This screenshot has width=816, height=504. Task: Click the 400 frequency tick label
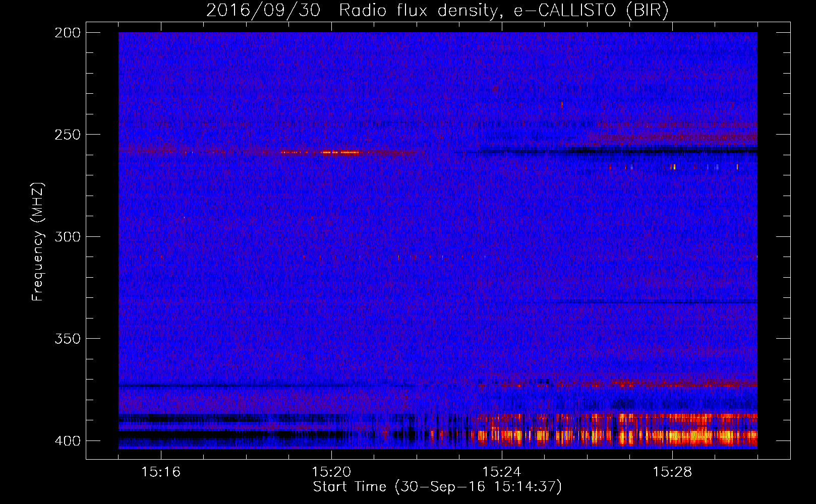pos(68,440)
